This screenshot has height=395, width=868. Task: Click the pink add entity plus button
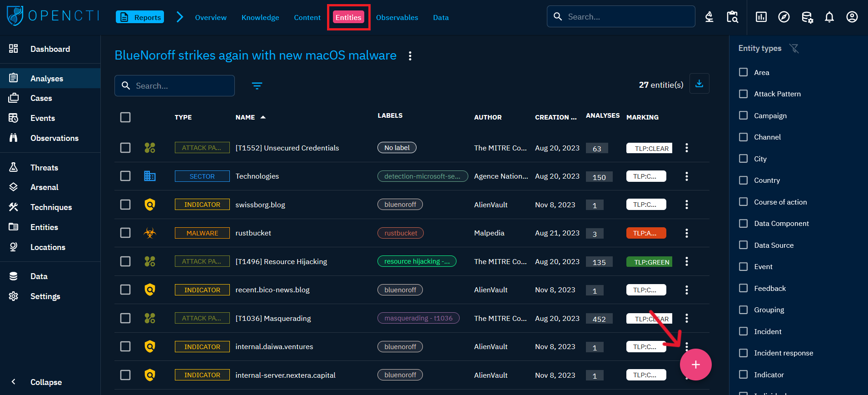click(x=695, y=365)
